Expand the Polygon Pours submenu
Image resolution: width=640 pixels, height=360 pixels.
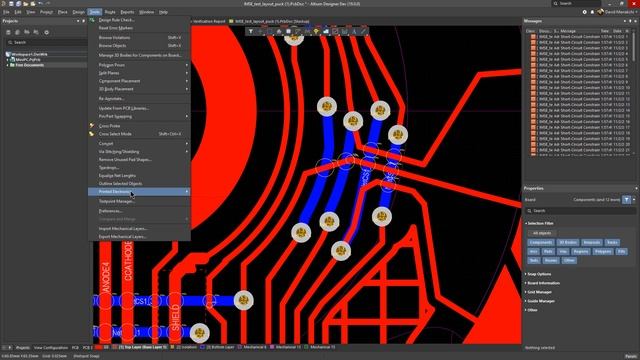coord(139,65)
